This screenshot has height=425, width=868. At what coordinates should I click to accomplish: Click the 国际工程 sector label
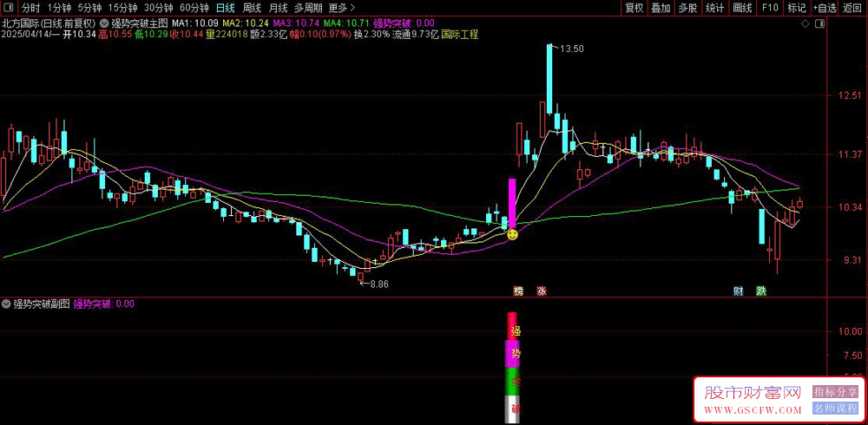coord(460,35)
